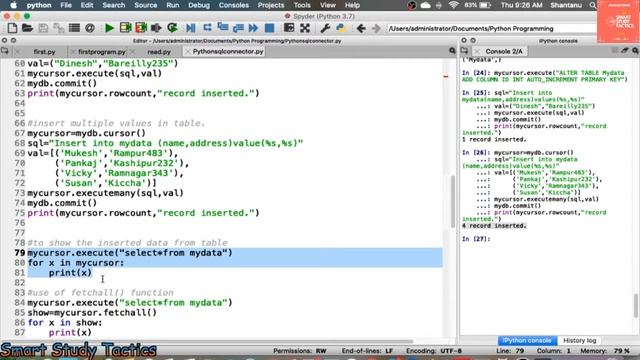Go back with left arrow icon

pos(361,28)
